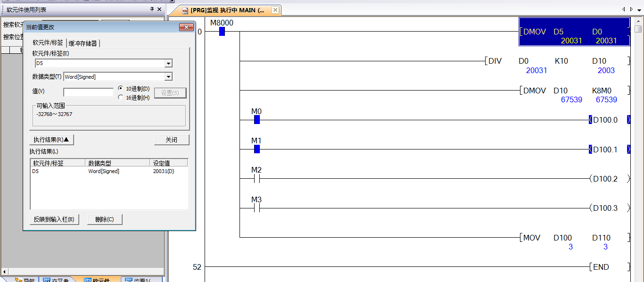Click the 关闭 button in dialog
This screenshot has width=644, height=282.
point(171,140)
